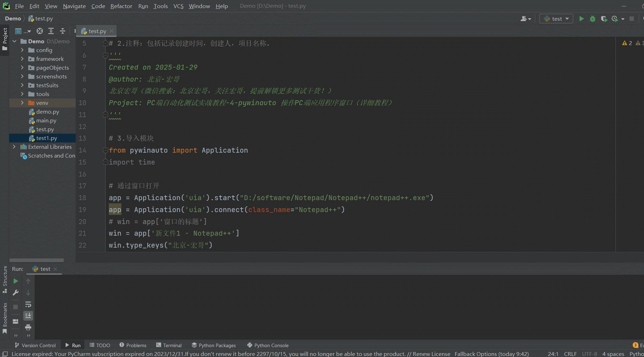
Task: Expand the config folder arrow
Action: (22, 50)
